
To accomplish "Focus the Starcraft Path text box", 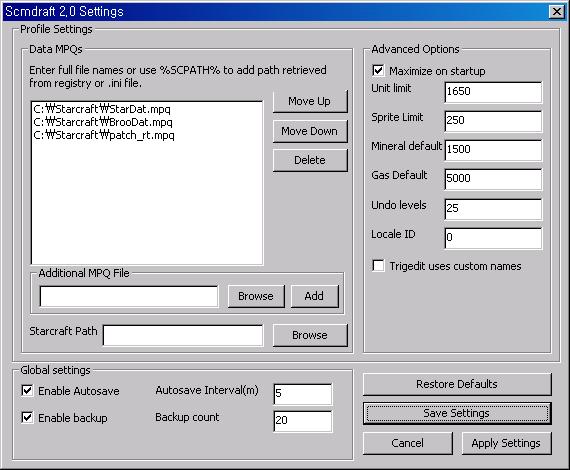I will coord(183,335).
